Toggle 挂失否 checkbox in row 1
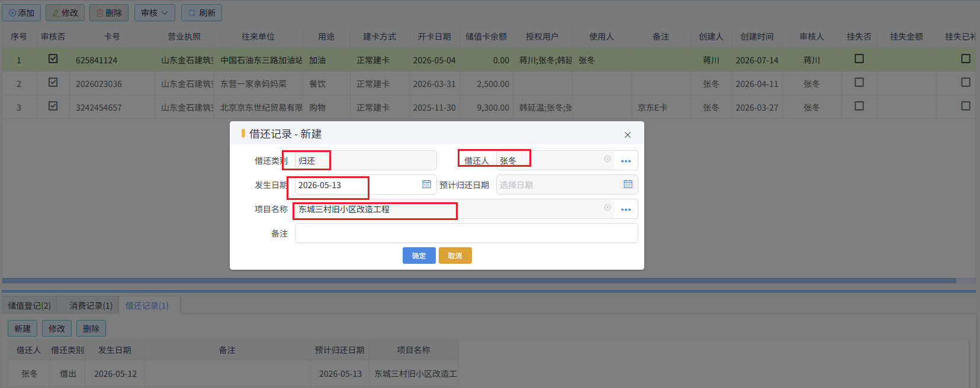Image resolution: width=980 pixels, height=388 pixels. tap(859, 59)
